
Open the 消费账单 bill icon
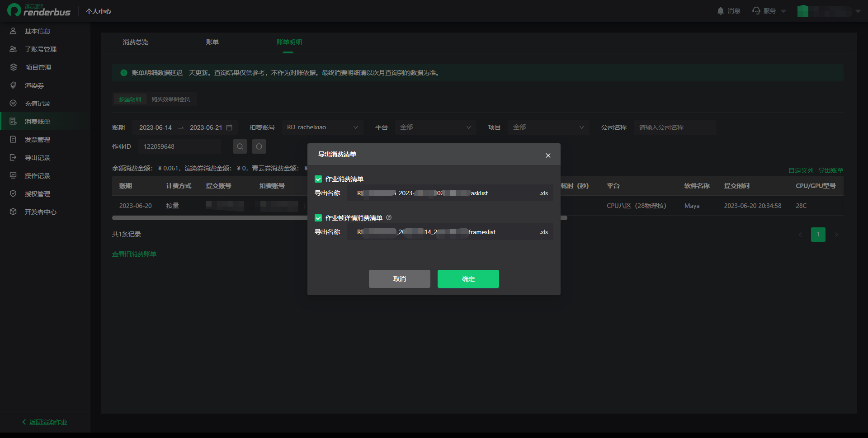tap(13, 122)
